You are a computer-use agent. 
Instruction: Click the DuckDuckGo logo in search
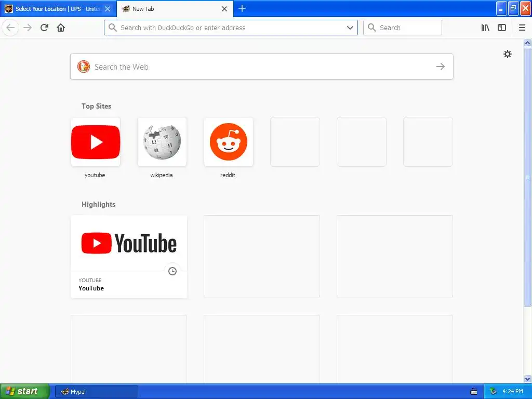point(84,66)
